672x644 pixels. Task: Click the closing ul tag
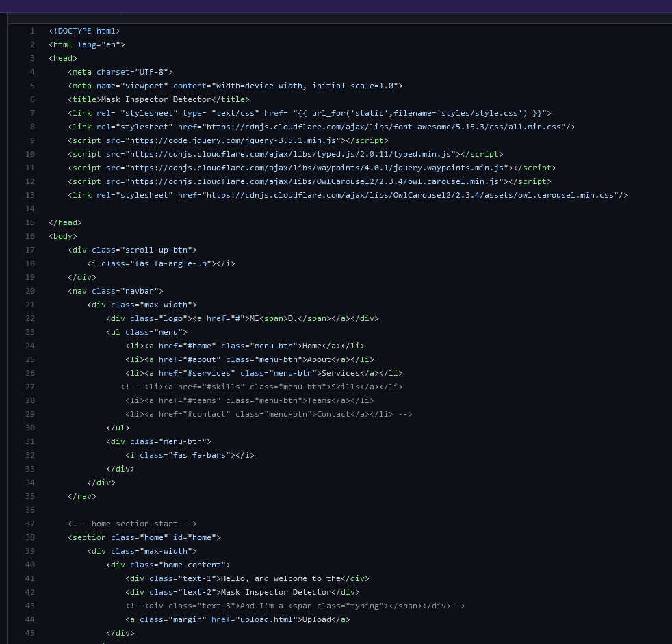118,428
